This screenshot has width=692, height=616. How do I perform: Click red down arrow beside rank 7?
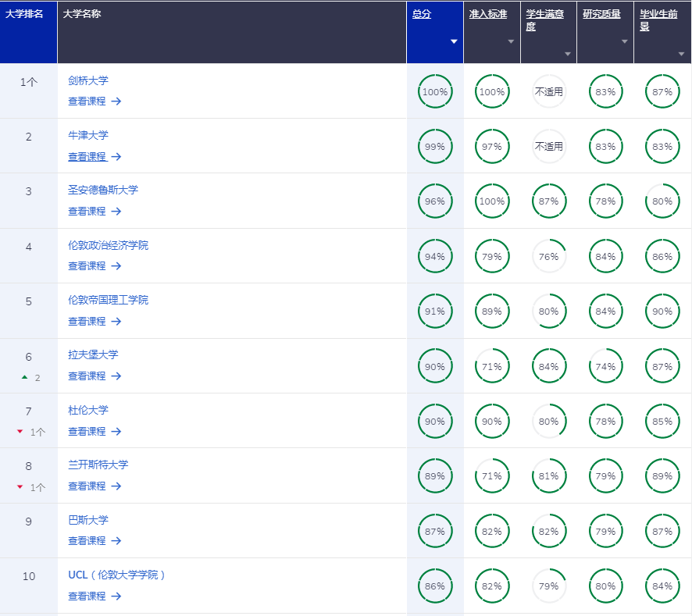(20, 432)
